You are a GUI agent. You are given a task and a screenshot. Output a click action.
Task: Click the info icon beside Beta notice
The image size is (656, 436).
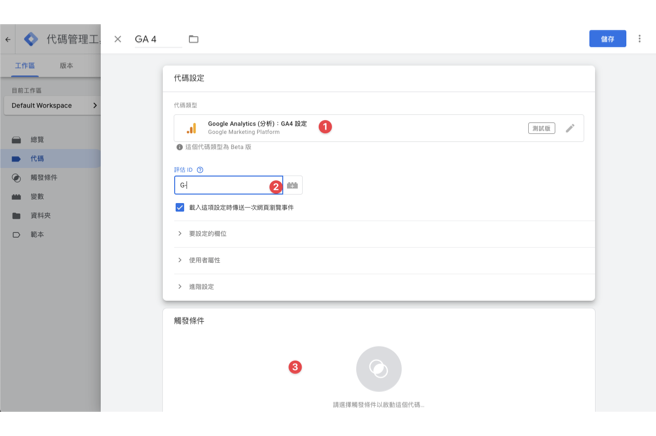coord(179,147)
